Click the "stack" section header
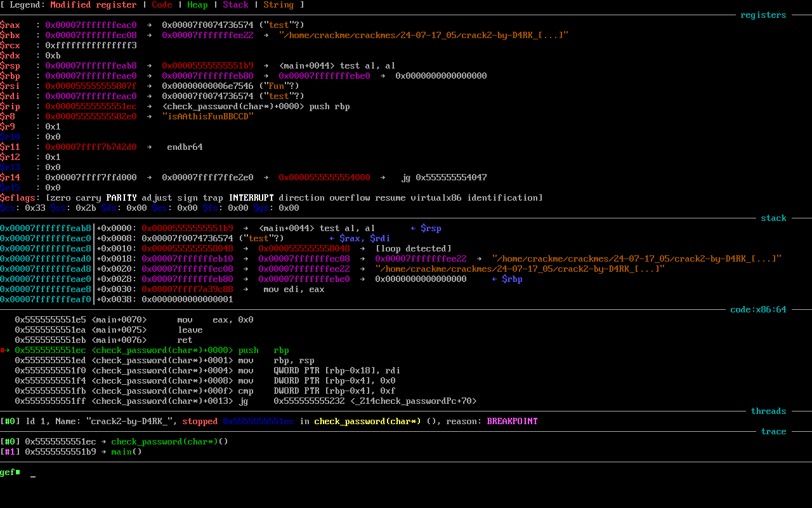 tap(773, 218)
